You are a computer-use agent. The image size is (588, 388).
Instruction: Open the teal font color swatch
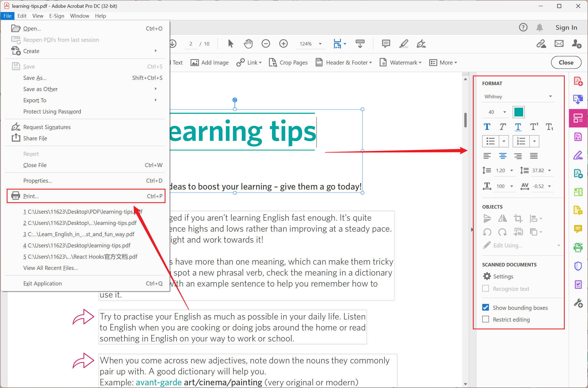pyautogui.click(x=518, y=112)
